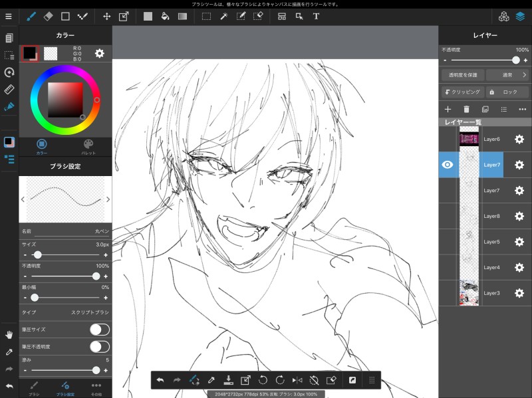Show next brush preview with right chevron

pos(108,199)
